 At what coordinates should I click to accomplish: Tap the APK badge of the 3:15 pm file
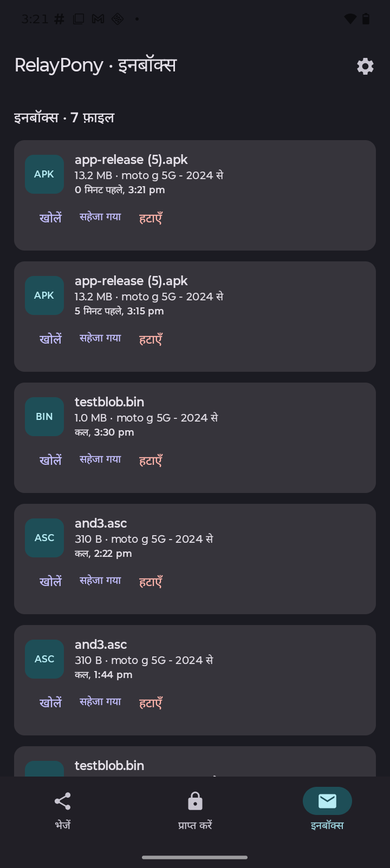44,295
